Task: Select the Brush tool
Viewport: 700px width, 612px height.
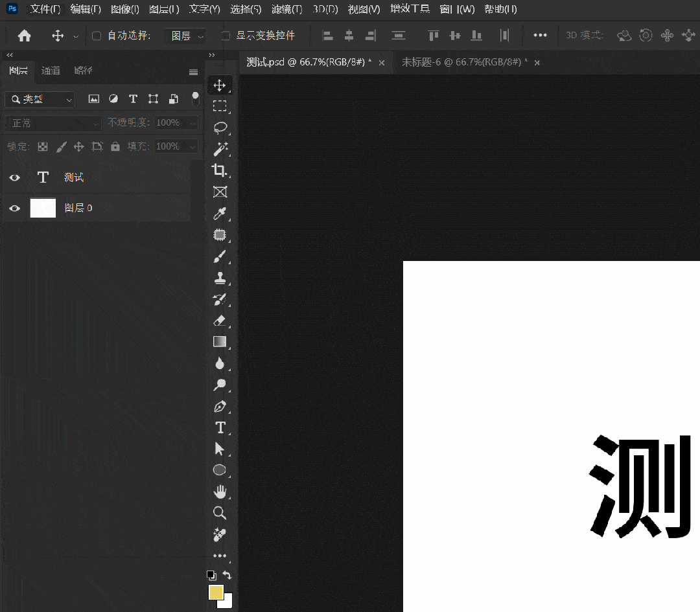Action: 220,256
